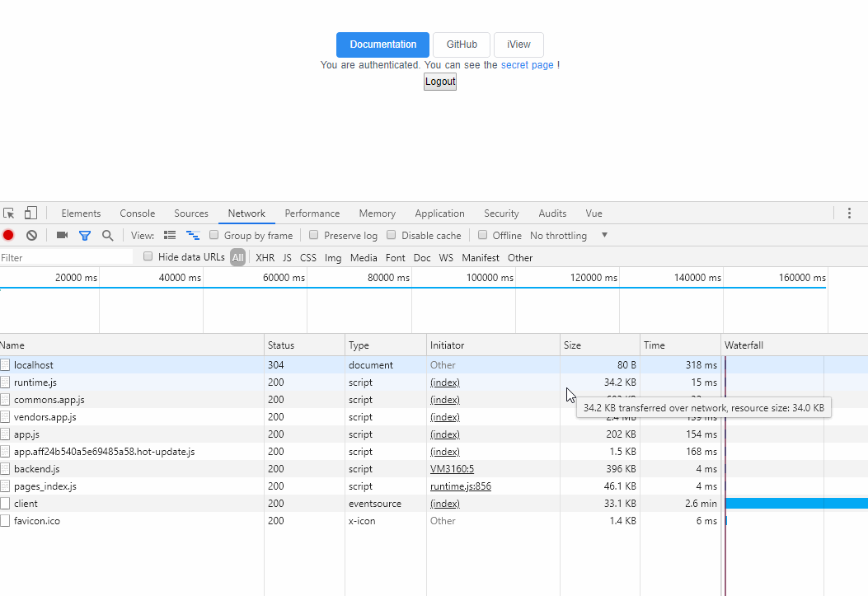868x596 pixels.
Task: Switch to the Vue tab
Action: [594, 213]
